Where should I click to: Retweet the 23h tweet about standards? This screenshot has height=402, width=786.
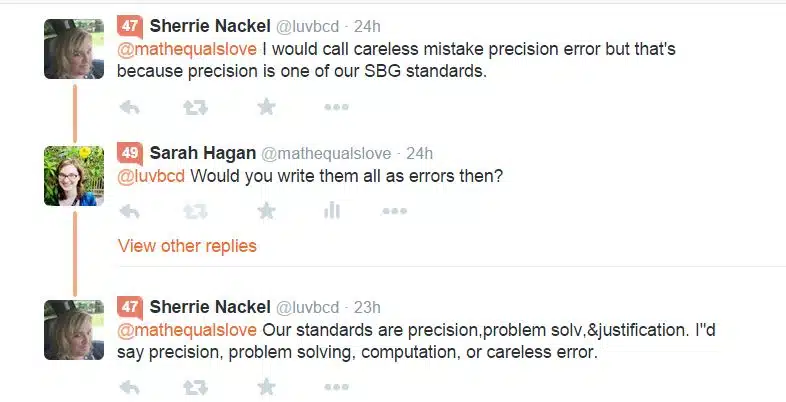[195, 386]
